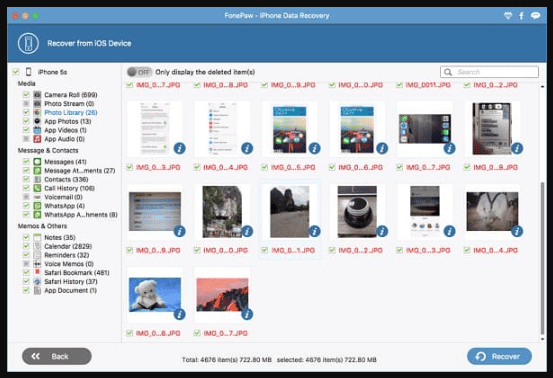Click the scrollbar up arrow
Image resolution: width=553 pixels, height=378 pixels.
(542, 86)
